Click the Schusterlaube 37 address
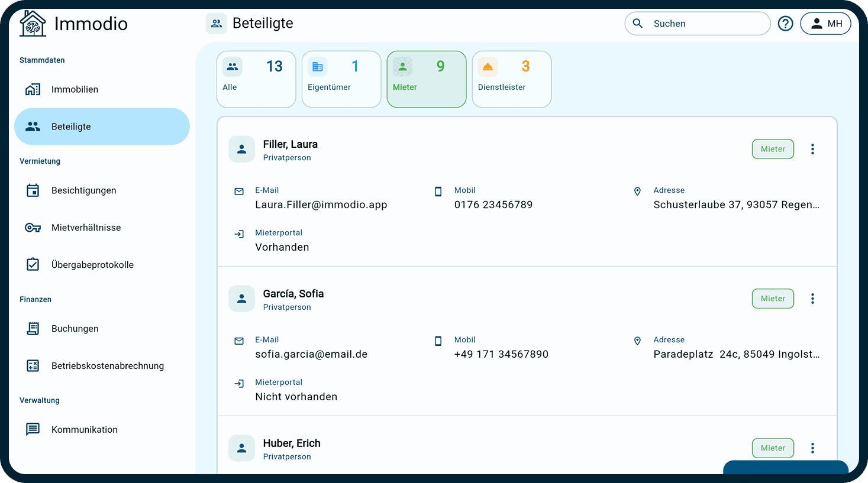The width and height of the screenshot is (868, 483). 737,205
